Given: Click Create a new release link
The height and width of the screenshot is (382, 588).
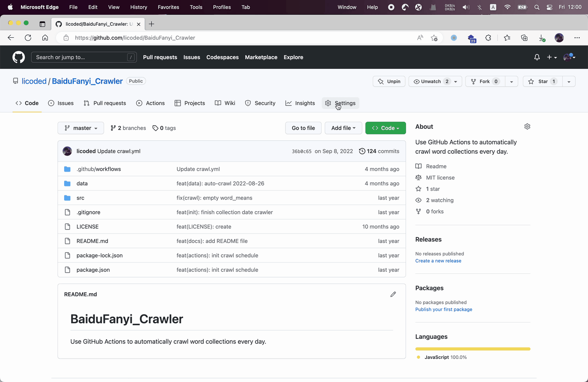Looking at the screenshot, I should (438, 261).
